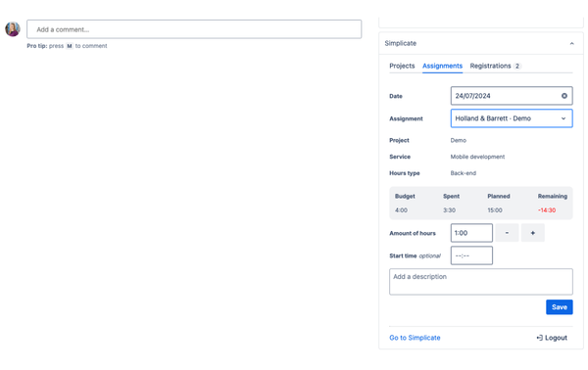The image size is (588, 370).
Task: Click the Add a comment field
Action: click(x=194, y=29)
